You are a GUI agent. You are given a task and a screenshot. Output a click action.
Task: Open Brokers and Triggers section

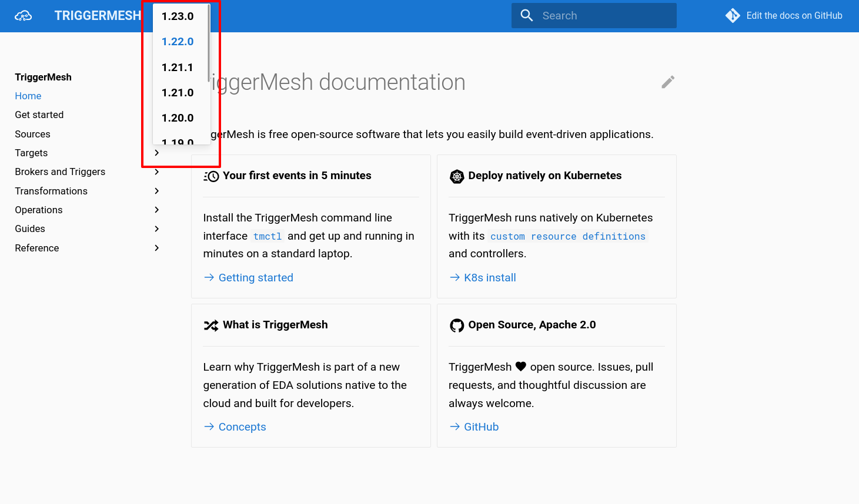pos(61,172)
